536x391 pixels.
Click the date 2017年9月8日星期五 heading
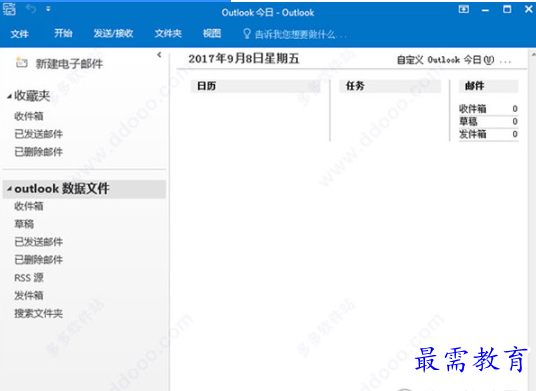point(244,59)
